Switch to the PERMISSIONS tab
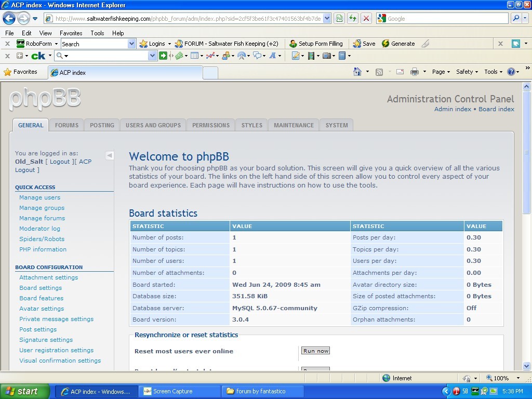Image resolution: width=532 pixels, height=399 pixels. 211,125
